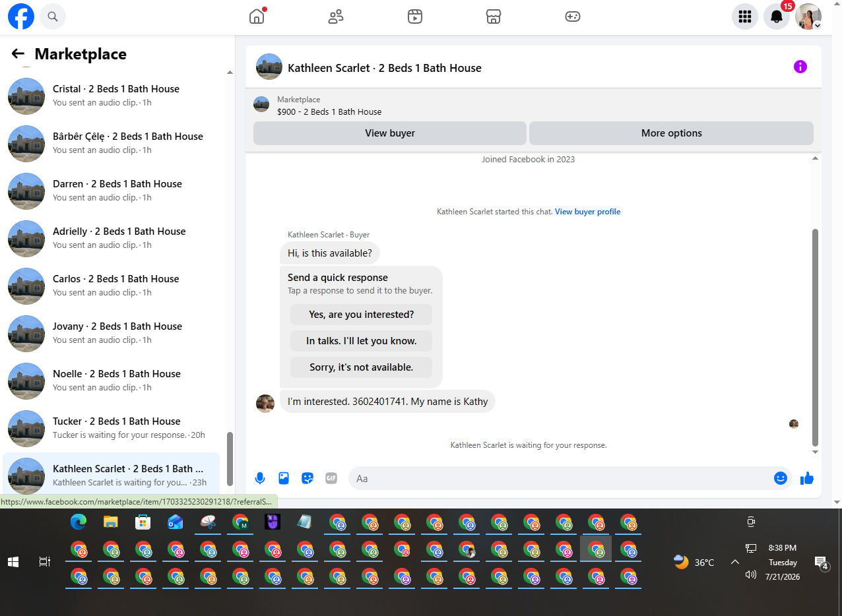Choose a sticker icon
The width and height of the screenshot is (842, 616).
[308, 478]
